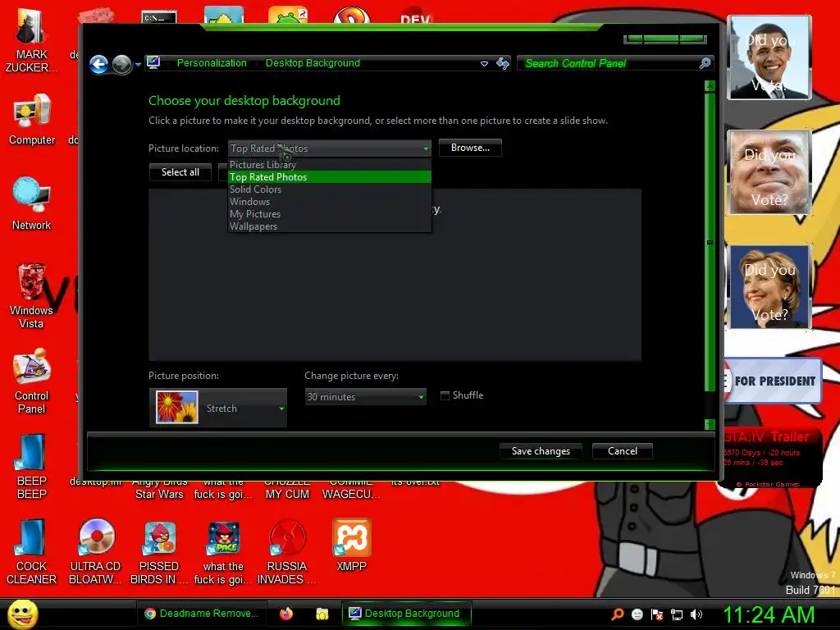Select the XMPP desktop icon
Viewport: 840px width, 630px height.
click(351, 546)
